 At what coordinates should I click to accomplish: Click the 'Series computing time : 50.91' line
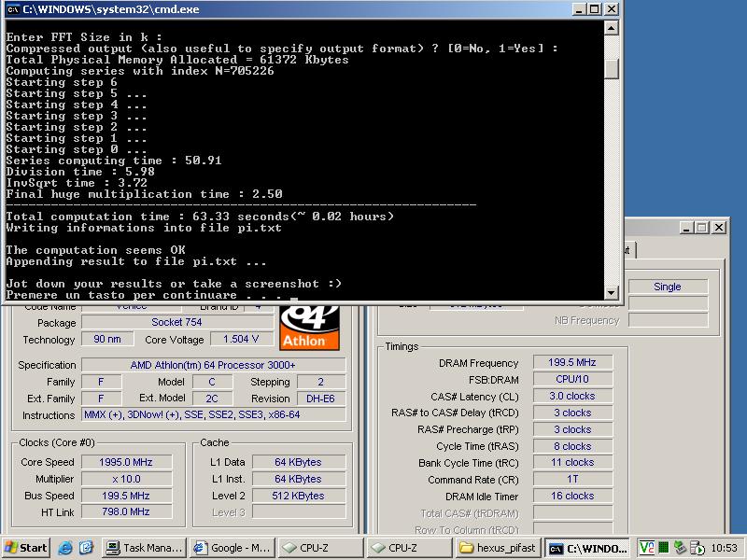(x=114, y=161)
